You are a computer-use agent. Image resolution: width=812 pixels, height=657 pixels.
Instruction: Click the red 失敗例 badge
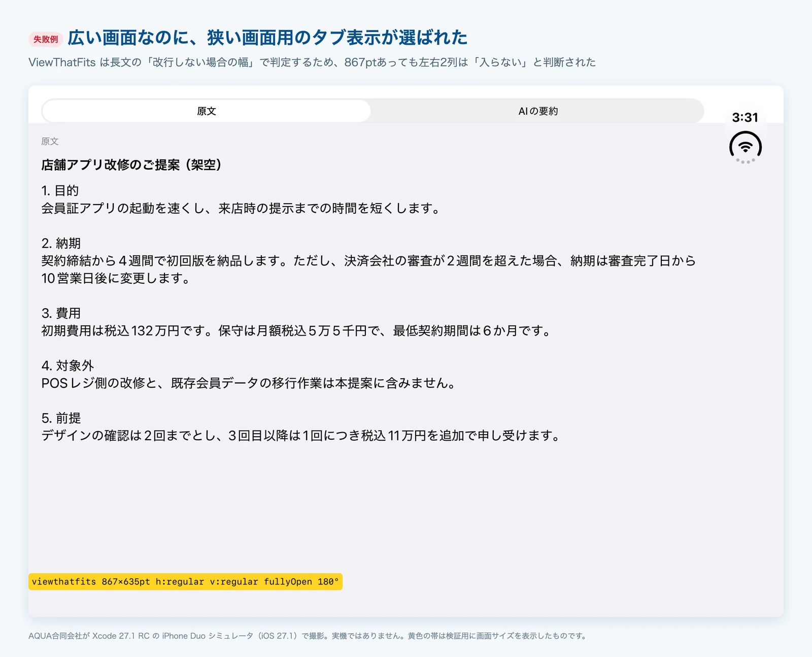click(46, 39)
